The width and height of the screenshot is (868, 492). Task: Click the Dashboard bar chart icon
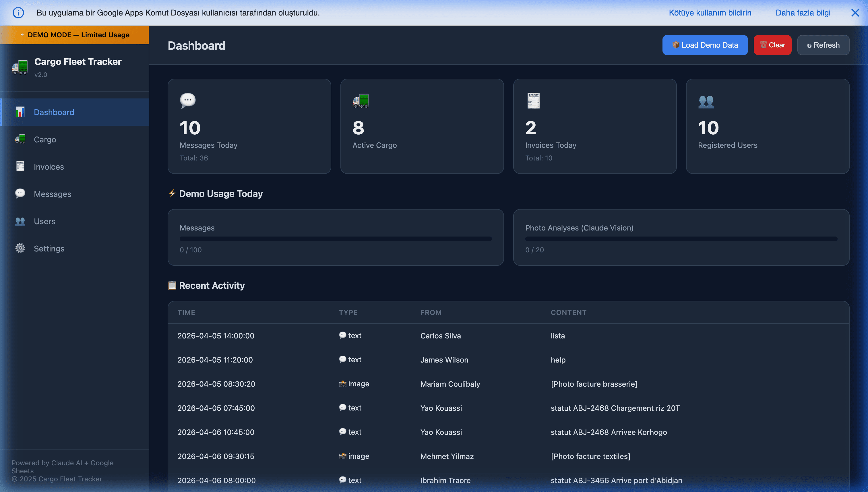tap(20, 112)
